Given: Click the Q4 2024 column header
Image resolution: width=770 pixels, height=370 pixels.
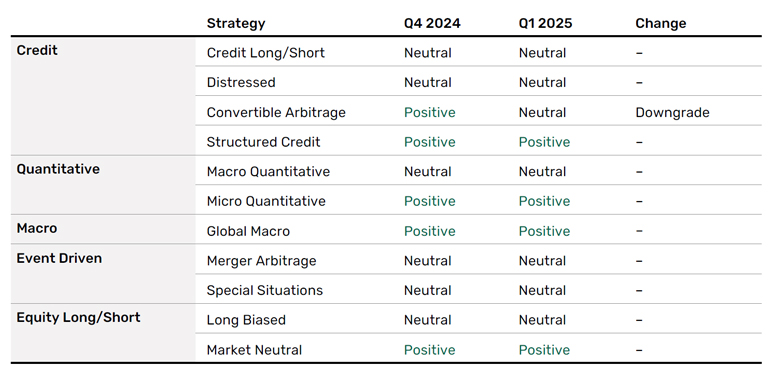Looking at the screenshot, I should [432, 23].
